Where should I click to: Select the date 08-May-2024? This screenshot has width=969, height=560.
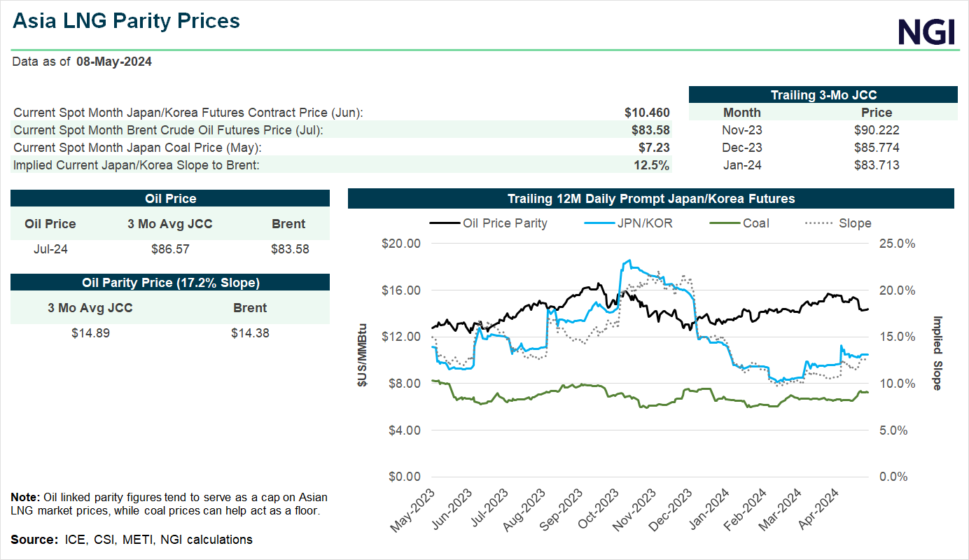click(x=114, y=62)
